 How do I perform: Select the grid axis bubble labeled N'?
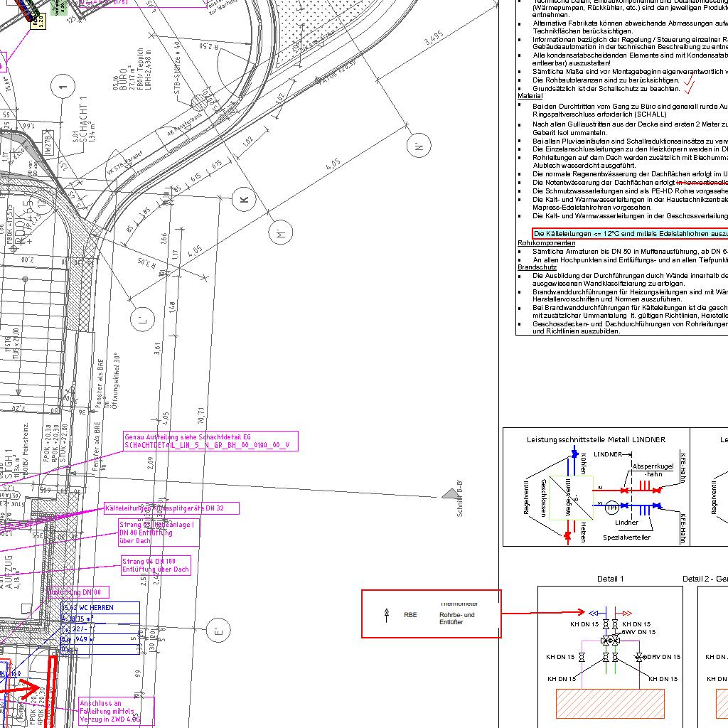pos(419,146)
